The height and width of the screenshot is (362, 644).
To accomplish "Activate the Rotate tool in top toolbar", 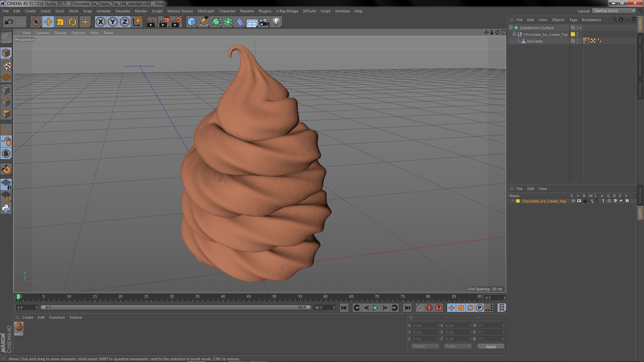I will pyautogui.click(x=72, y=22).
